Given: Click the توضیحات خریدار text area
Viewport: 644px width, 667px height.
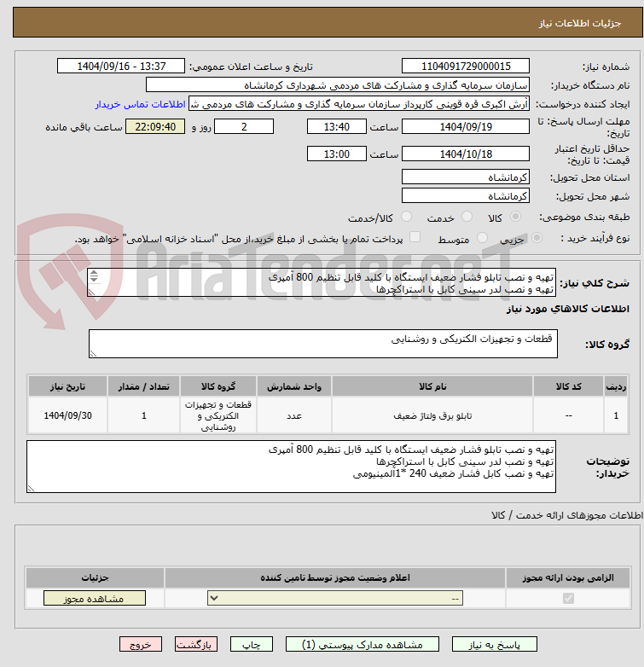Looking at the screenshot, I should pyautogui.click(x=292, y=467).
